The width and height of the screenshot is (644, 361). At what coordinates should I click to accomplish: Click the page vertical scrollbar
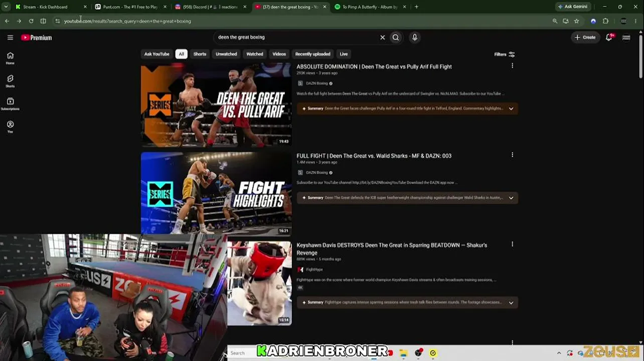click(x=640, y=55)
